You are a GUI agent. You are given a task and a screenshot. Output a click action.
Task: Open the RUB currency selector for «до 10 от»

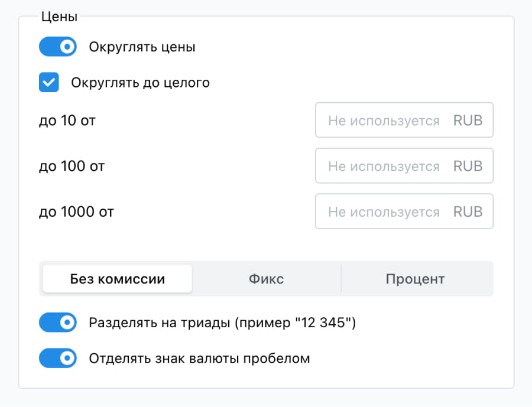pos(468,120)
